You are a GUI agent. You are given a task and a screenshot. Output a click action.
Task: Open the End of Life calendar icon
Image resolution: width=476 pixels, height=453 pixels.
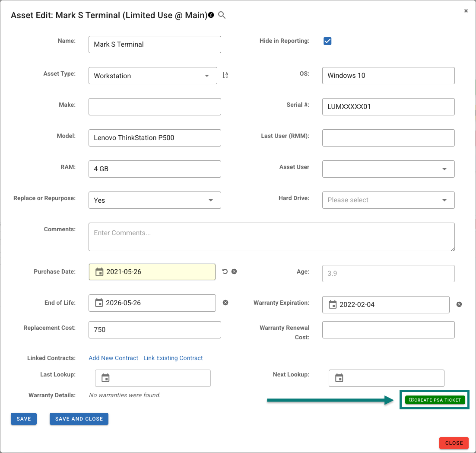pyautogui.click(x=99, y=303)
